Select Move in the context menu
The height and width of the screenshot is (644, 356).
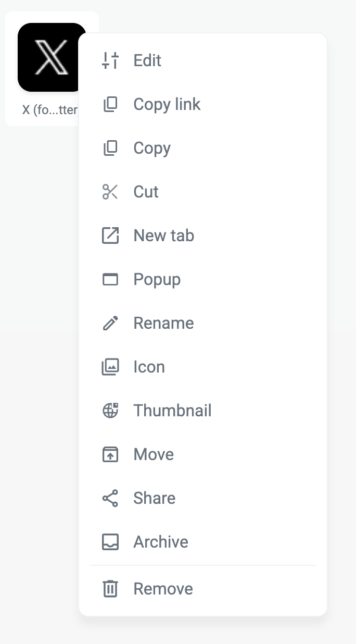click(154, 455)
